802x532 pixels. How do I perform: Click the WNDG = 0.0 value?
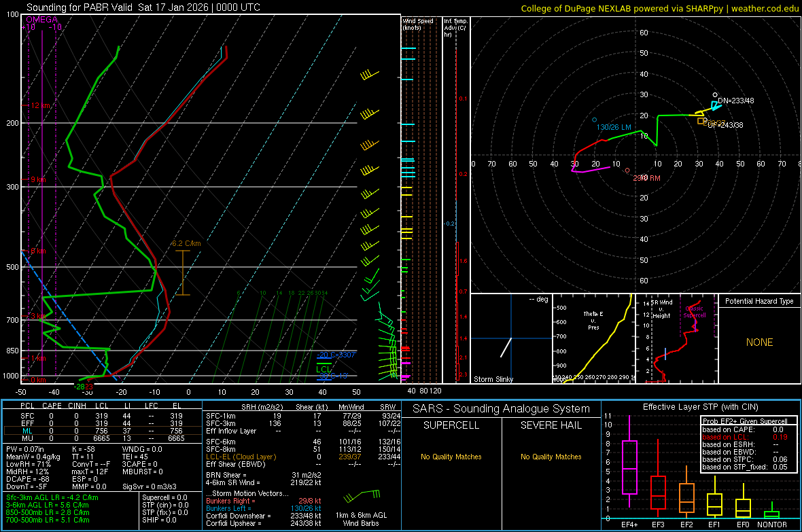pyautogui.click(x=142, y=449)
